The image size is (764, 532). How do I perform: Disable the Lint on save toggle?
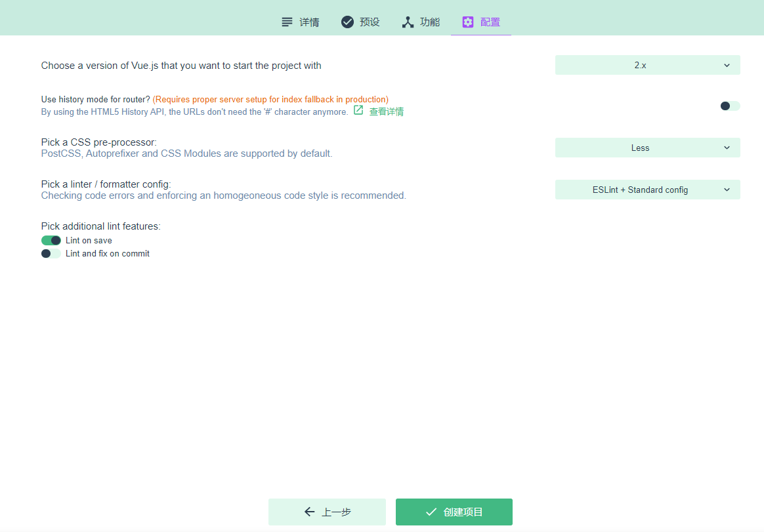click(51, 240)
